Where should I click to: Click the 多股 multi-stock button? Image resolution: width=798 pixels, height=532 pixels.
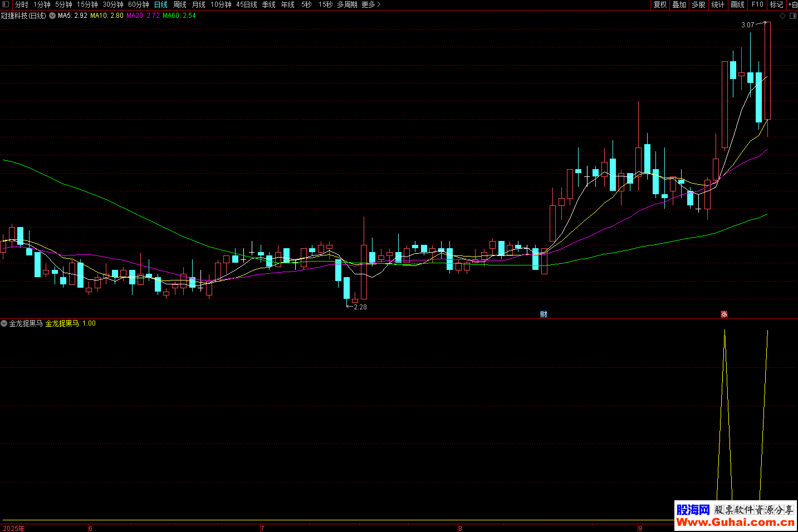click(x=698, y=4)
